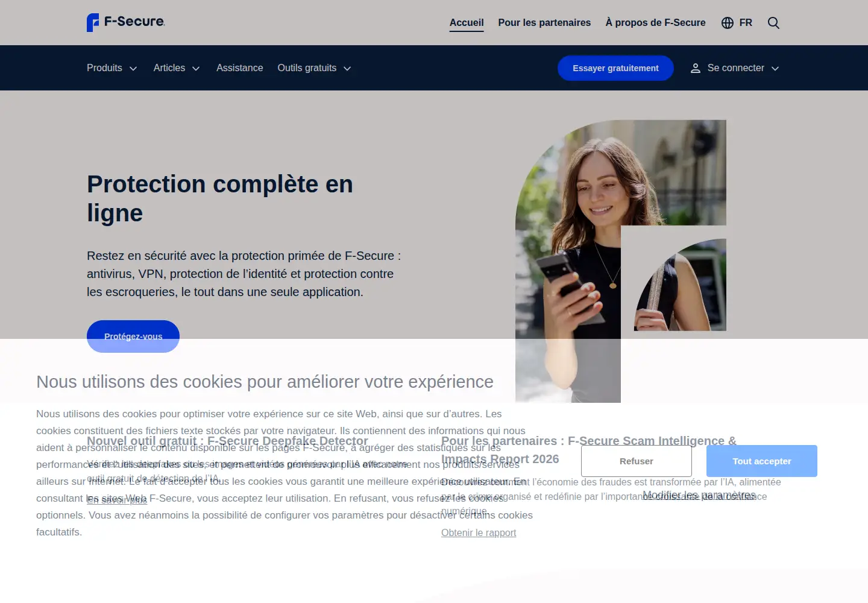
Task: Click the woman with phone hero image
Action: [621, 261]
